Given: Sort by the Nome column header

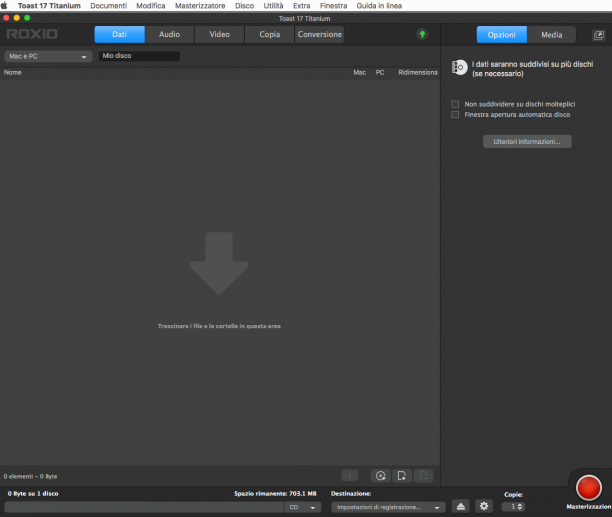Looking at the screenshot, I should pyautogui.click(x=12, y=73).
